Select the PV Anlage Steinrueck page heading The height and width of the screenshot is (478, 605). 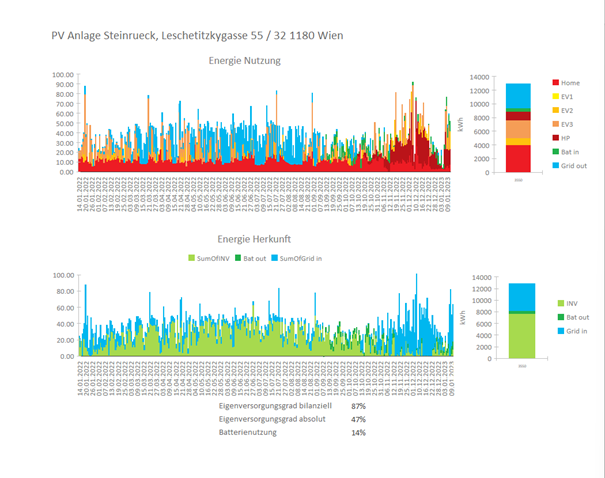pos(197,35)
